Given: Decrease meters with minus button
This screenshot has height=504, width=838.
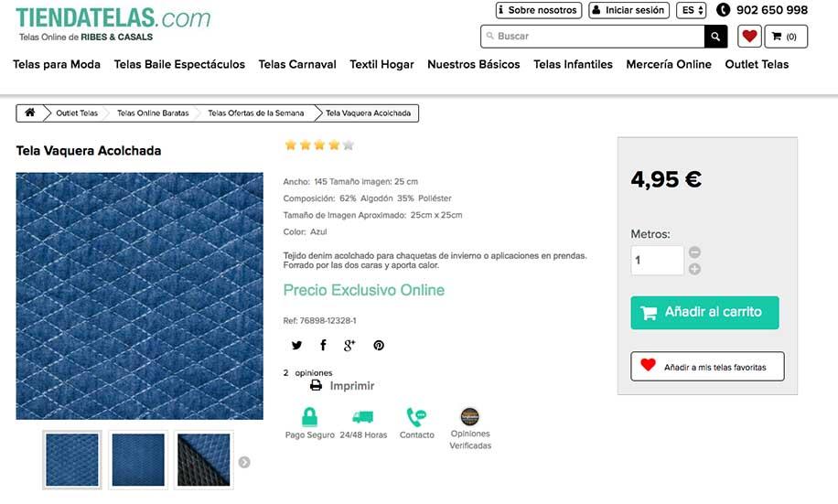Looking at the screenshot, I should point(694,252).
